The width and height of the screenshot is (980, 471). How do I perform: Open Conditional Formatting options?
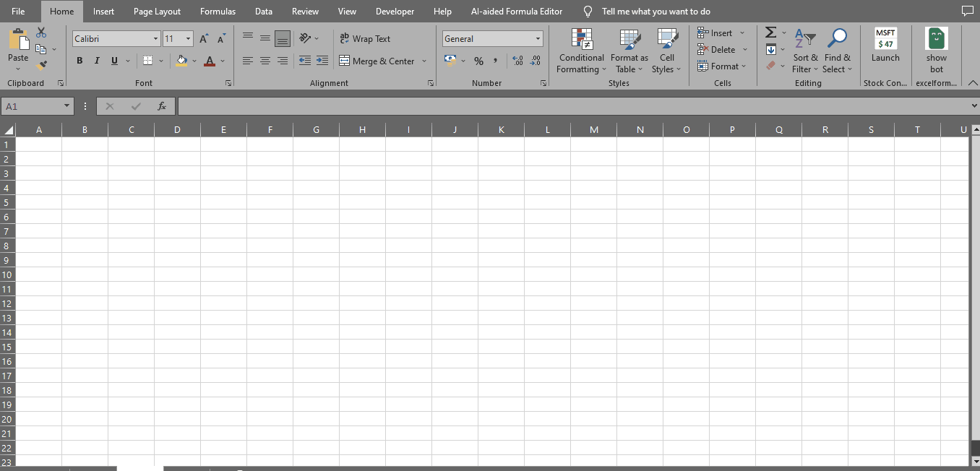(x=581, y=51)
